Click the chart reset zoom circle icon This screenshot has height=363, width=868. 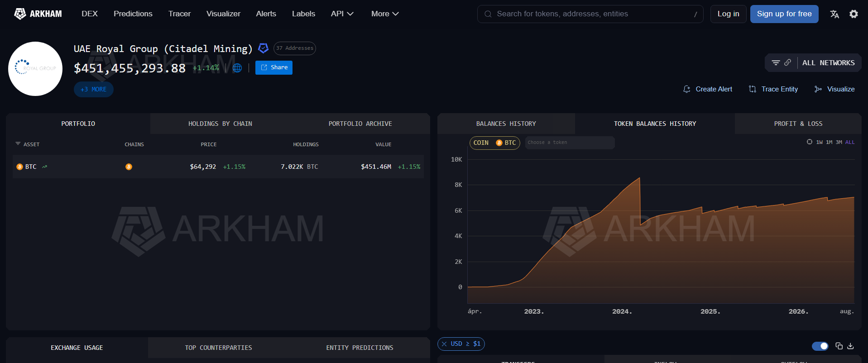tap(810, 142)
